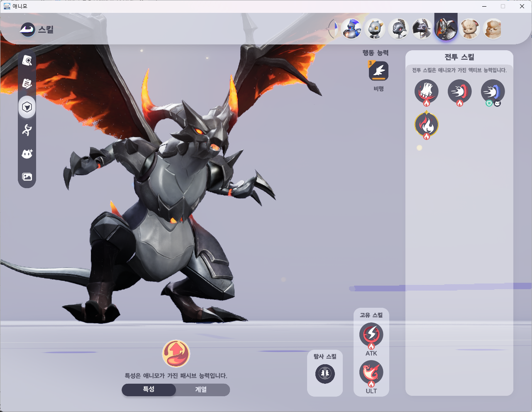This screenshot has height=412, width=532.
Task: Close the 애니모 window
Action: [x=522, y=6]
